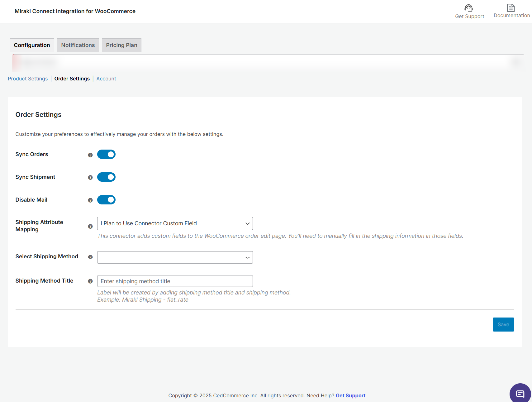Click help icon next to Sync Orders
532x402 pixels.
click(90, 155)
